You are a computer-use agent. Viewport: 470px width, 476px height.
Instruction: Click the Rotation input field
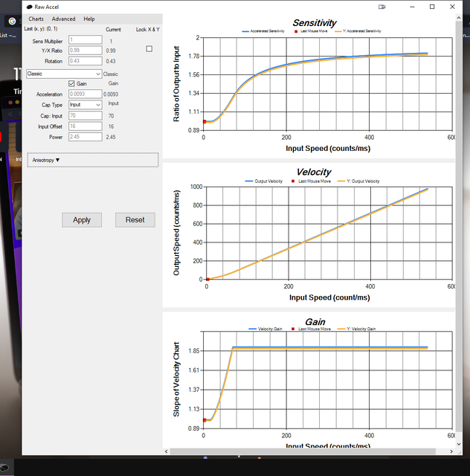coord(86,61)
